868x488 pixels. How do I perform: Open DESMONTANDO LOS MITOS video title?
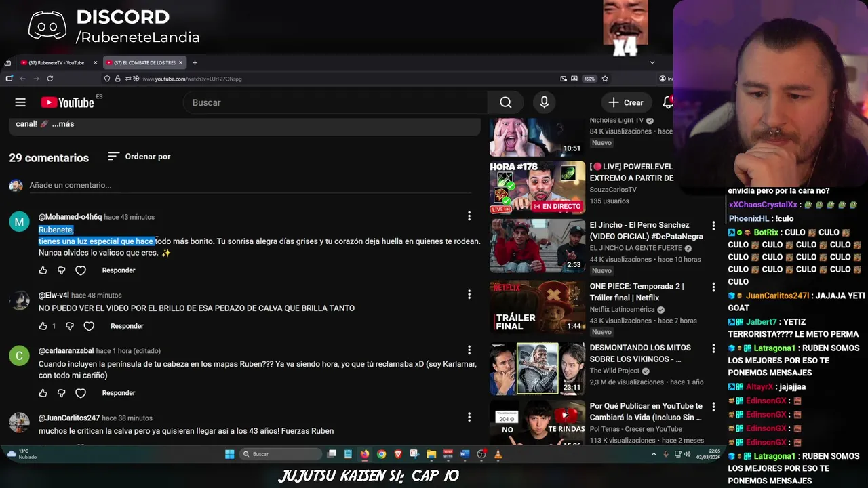(640, 353)
